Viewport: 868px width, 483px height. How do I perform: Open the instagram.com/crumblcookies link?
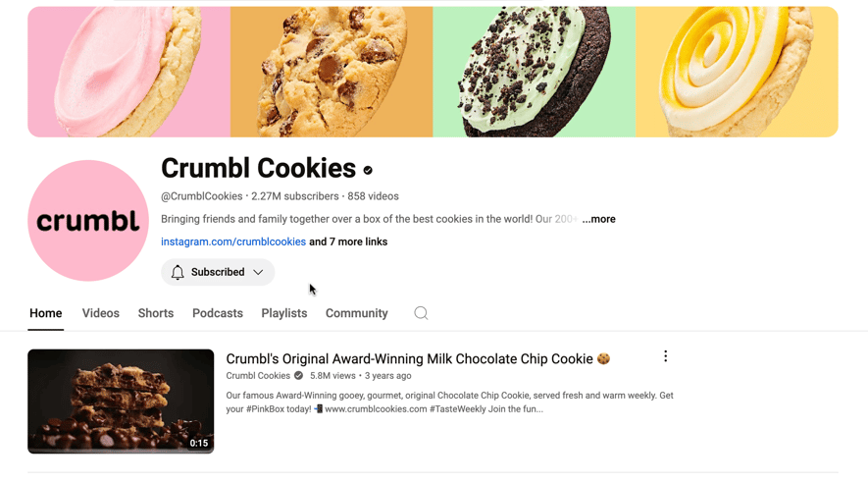point(233,241)
